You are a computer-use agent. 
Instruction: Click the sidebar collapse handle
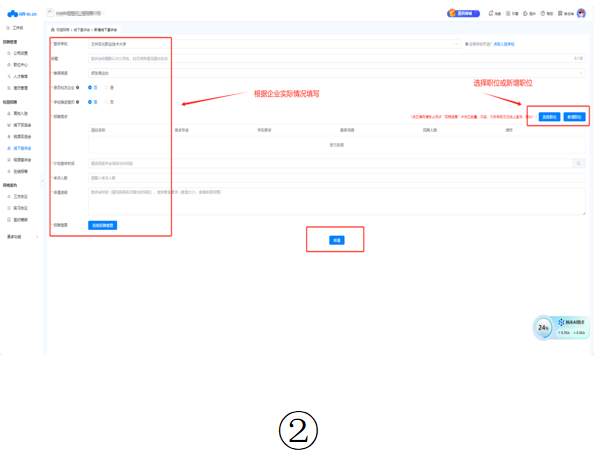(x=43, y=180)
